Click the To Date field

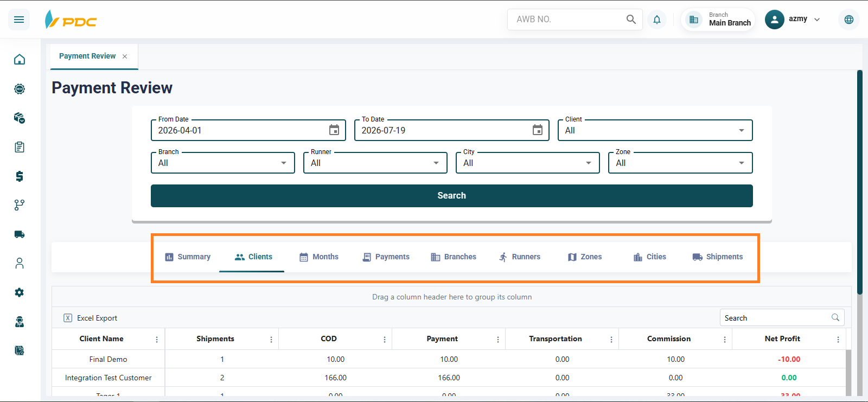(x=451, y=130)
